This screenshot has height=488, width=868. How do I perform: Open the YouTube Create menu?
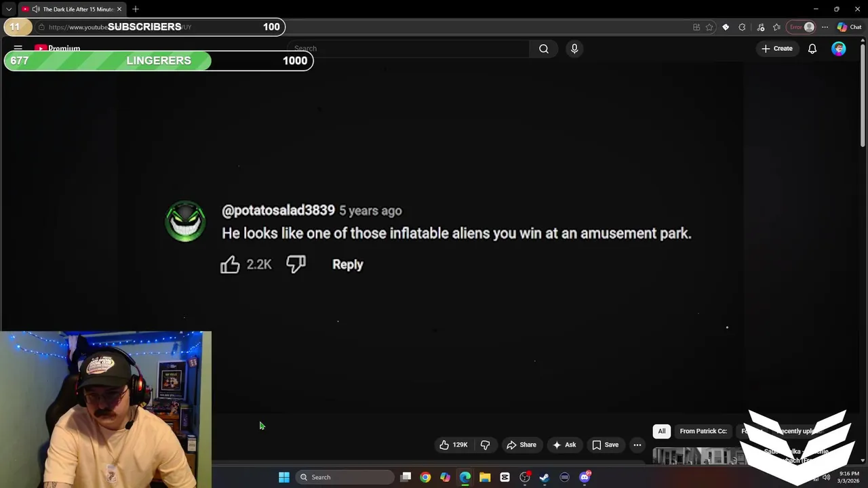coord(776,49)
